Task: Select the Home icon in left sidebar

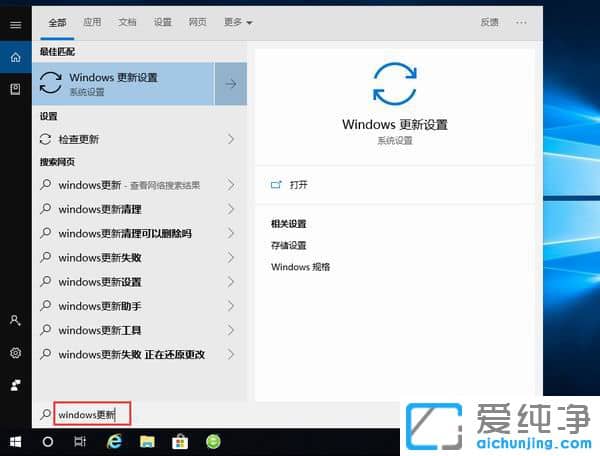Action: point(16,57)
